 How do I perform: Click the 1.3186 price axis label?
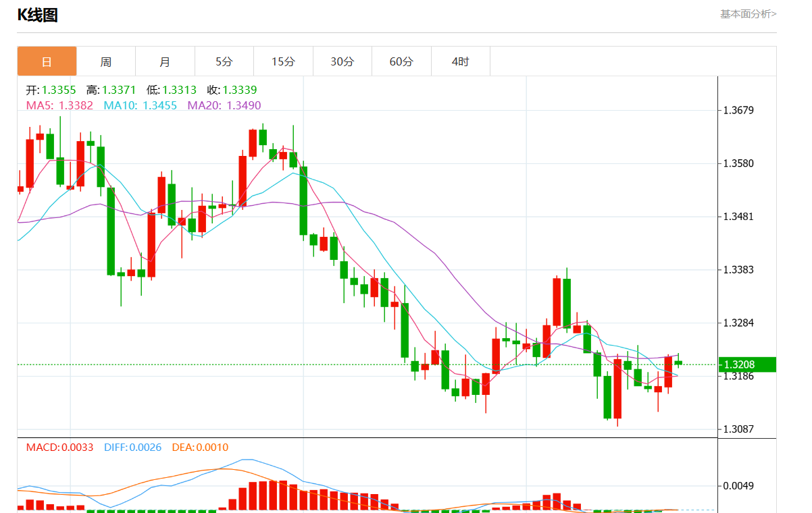(x=738, y=376)
